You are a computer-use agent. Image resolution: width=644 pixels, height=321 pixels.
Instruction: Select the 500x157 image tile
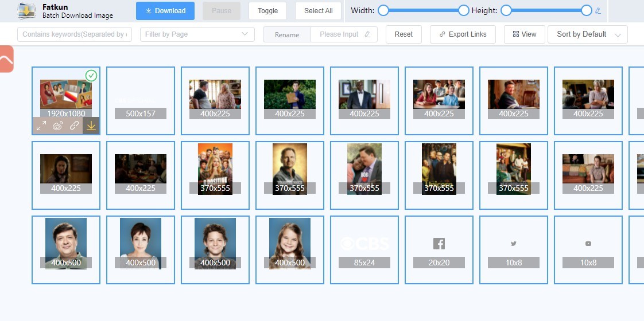tap(141, 101)
